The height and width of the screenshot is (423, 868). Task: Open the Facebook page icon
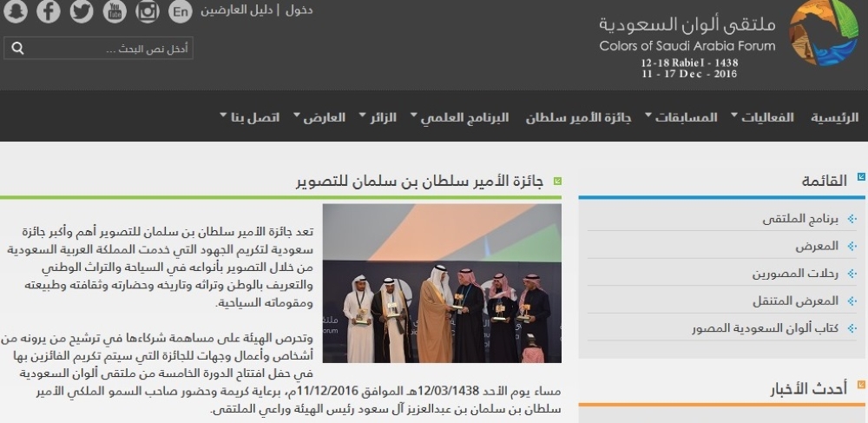(49, 11)
